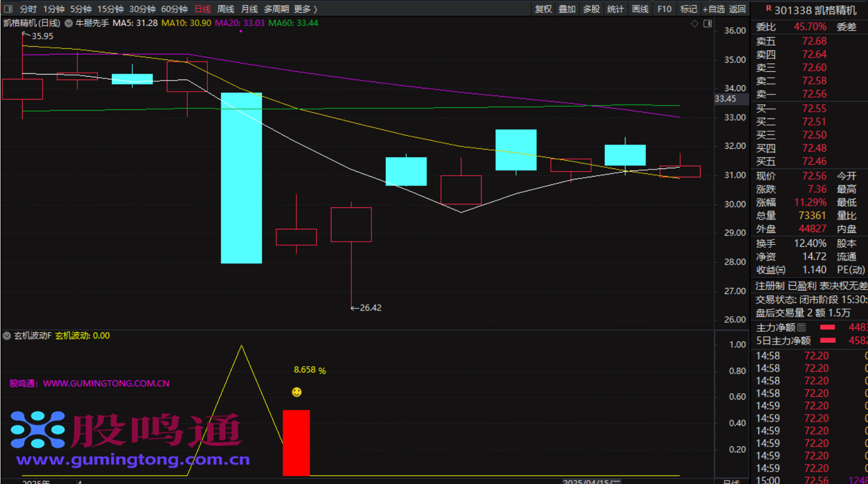Click the diamond marker icon above chart

point(695,23)
